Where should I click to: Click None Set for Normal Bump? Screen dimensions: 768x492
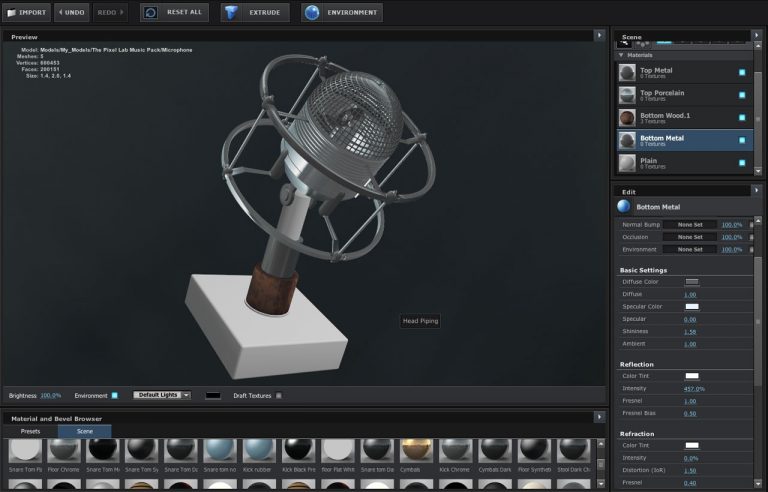(x=690, y=224)
